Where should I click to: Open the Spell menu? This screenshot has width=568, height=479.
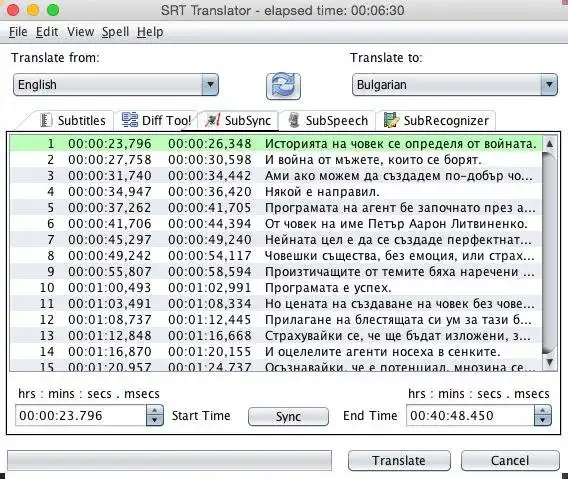click(115, 32)
